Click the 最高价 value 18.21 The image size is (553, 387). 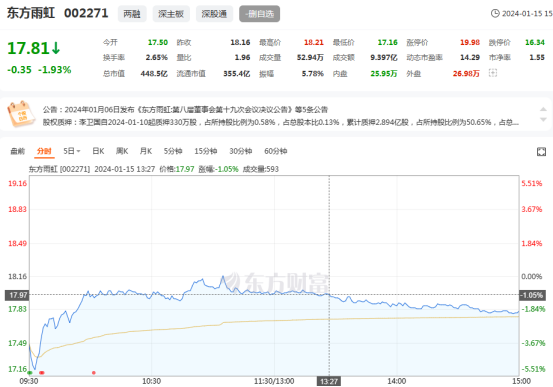point(314,42)
